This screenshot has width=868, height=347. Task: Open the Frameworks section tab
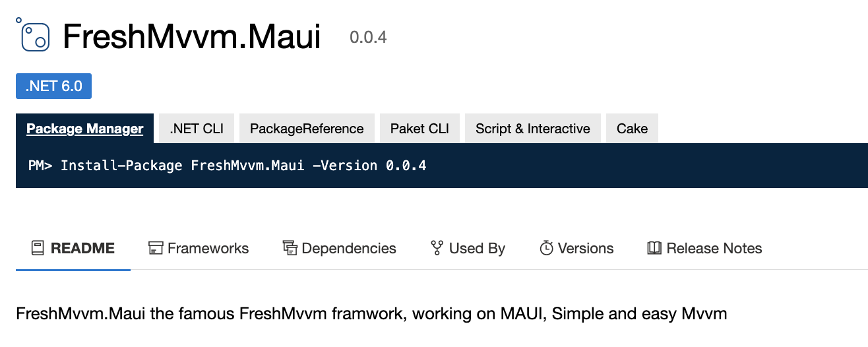click(x=199, y=249)
